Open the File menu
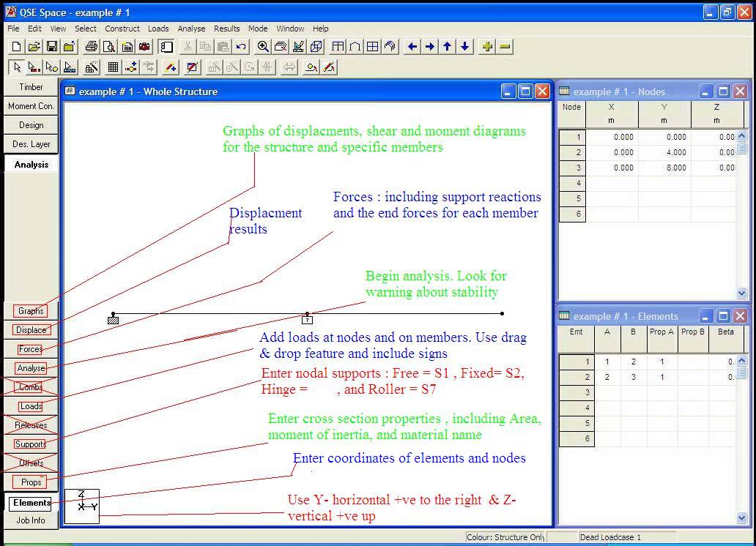The height and width of the screenshot is (546, 756). pyautogui.click(x=13, y=29)
